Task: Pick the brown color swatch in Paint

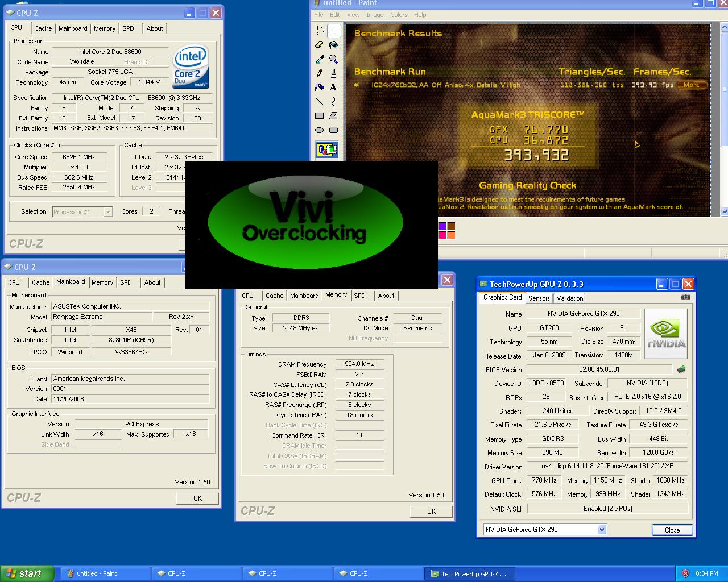Action: (x=451, y=226)
